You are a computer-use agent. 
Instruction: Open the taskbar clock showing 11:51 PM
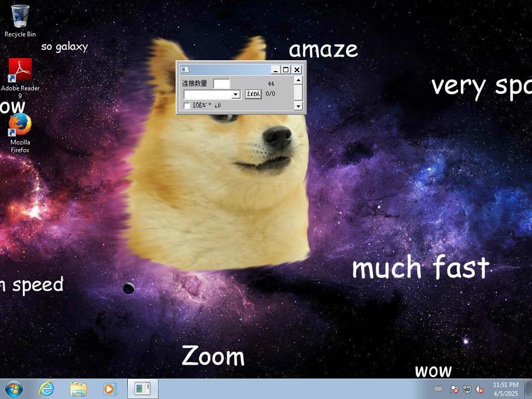(506, 389)
